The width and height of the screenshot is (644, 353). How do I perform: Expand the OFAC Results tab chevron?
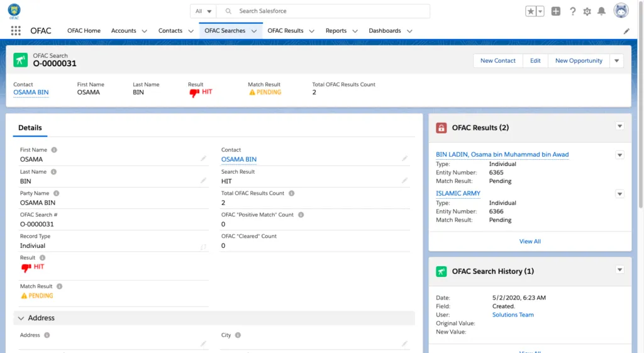tap(312, 31)
